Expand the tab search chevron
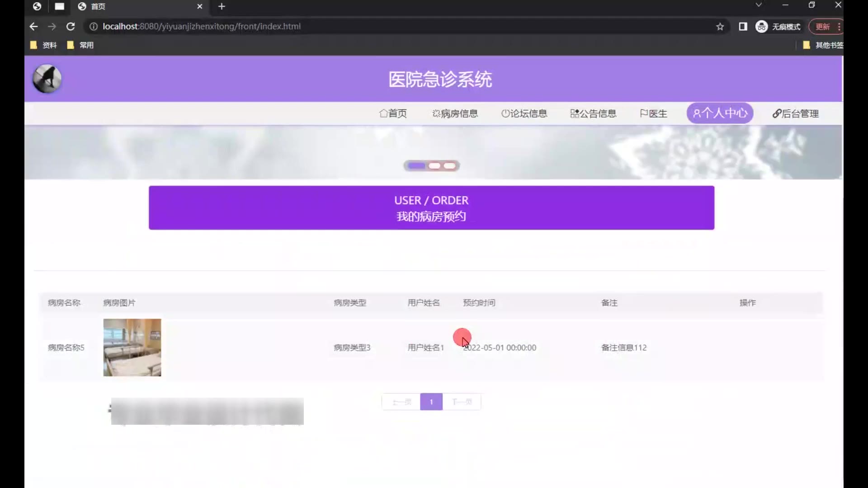The width and height of the screenshot is (868, 488). [x=759, y=5]
